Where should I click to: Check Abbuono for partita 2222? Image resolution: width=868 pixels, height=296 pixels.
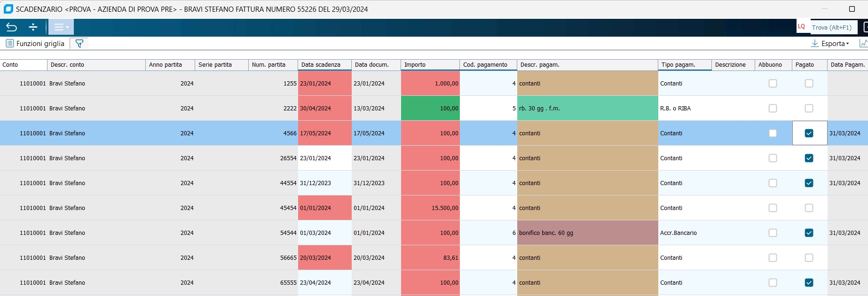tap(773, 109)
